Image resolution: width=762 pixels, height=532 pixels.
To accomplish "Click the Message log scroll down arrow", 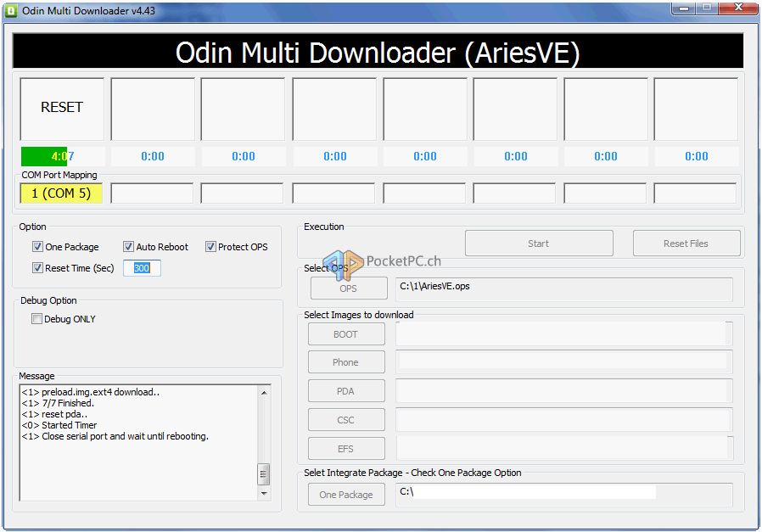I will click(x=264, y=493).
